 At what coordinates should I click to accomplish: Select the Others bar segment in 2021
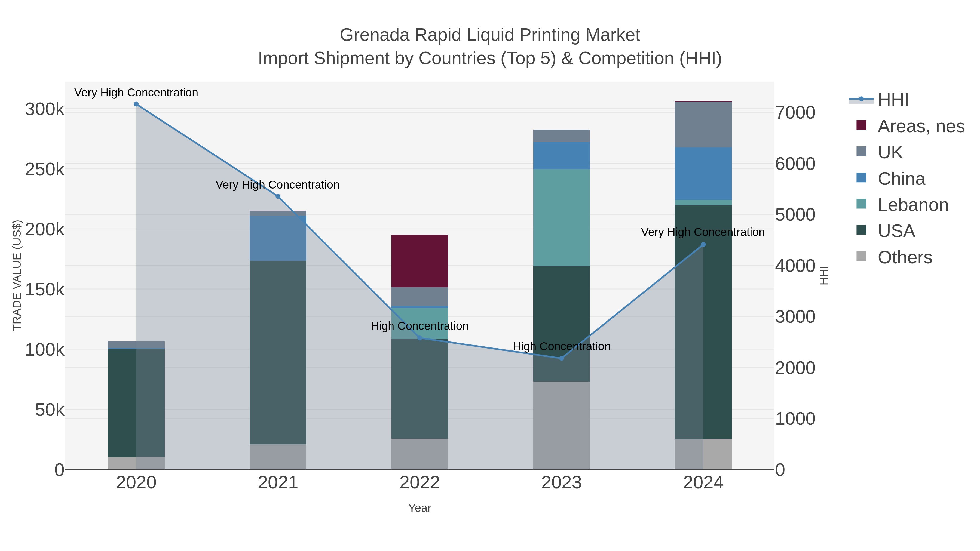[x=278, y=457]
